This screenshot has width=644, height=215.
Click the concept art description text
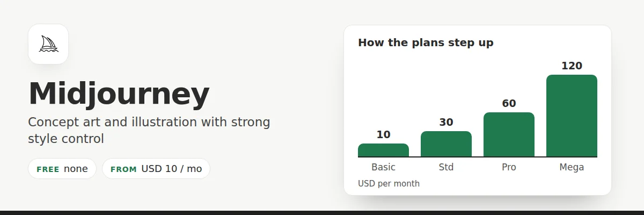click(x=149, y=130)
